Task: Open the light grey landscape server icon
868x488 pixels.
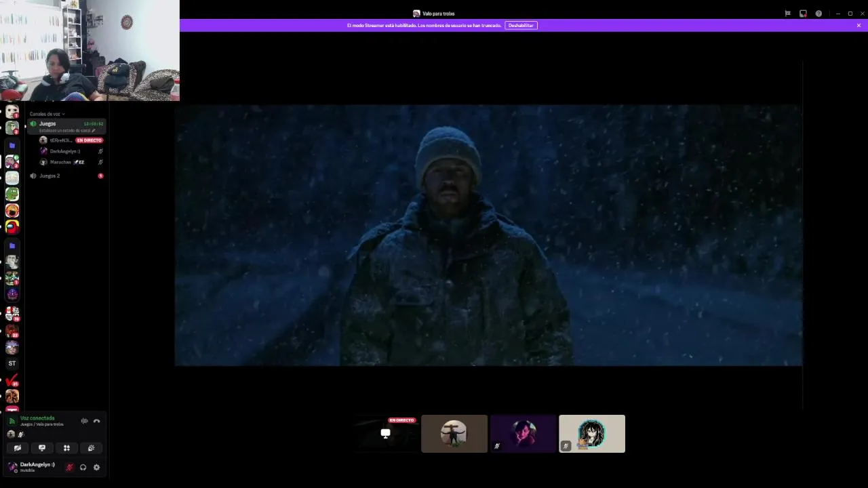Action: click(12, 178)
